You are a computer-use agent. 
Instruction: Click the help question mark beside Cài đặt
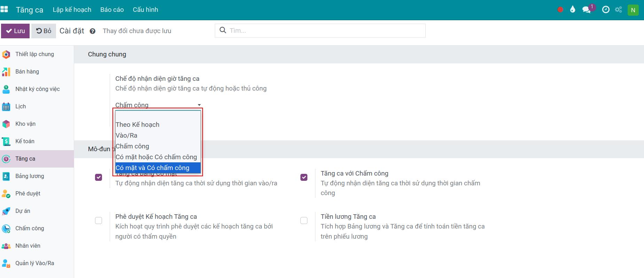(x=92, y=31)
